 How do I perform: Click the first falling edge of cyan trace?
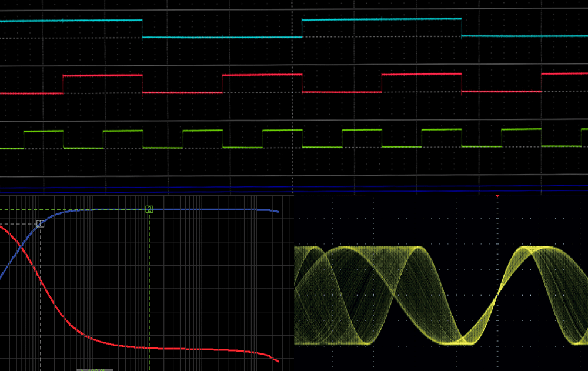click(142, 28)
